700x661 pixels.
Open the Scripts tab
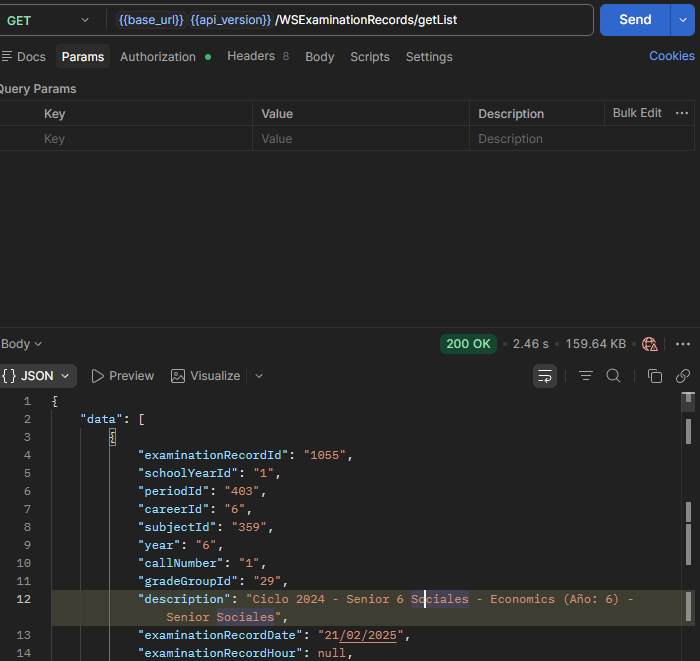[370, 57]
